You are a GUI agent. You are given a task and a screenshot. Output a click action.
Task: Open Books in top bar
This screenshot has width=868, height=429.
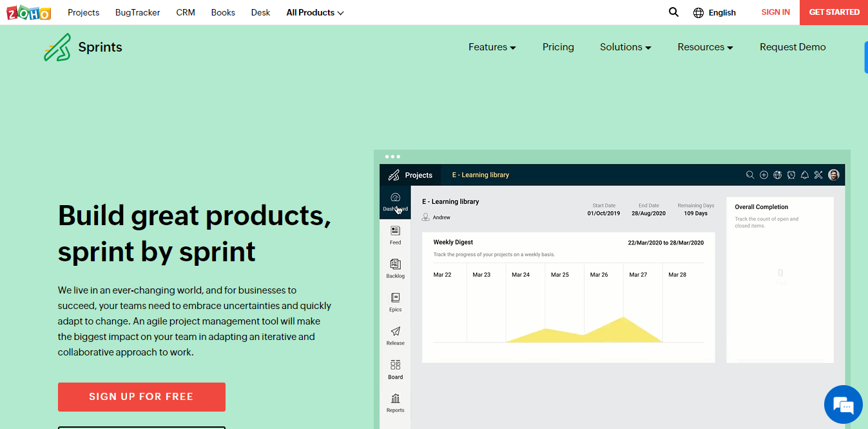[223, 12]
